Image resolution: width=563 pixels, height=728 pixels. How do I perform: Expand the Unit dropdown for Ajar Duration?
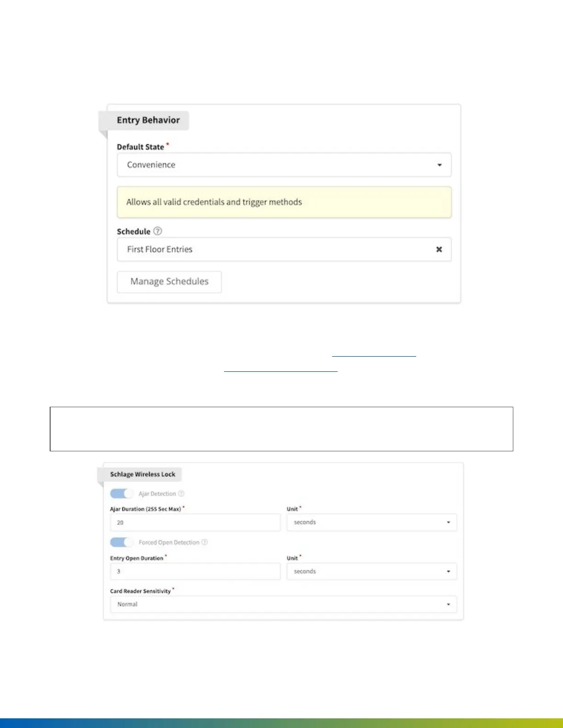371,523
